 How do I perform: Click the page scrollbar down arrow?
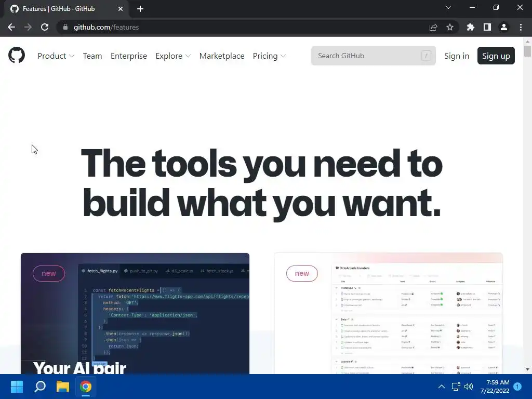point(527,369)
